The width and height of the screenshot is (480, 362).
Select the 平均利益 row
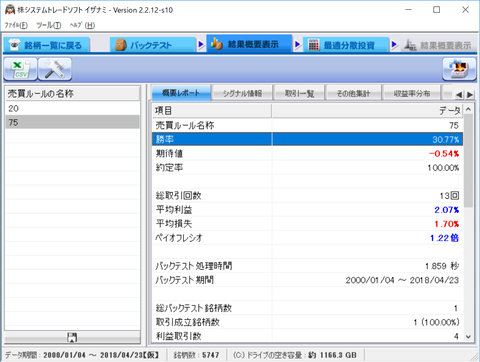308,209
